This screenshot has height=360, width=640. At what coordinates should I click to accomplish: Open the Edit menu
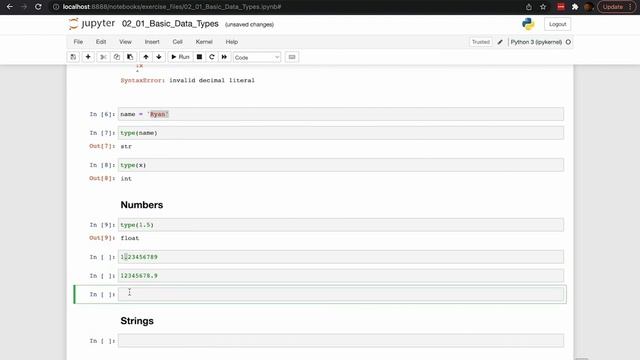click(x=101, y=42)
